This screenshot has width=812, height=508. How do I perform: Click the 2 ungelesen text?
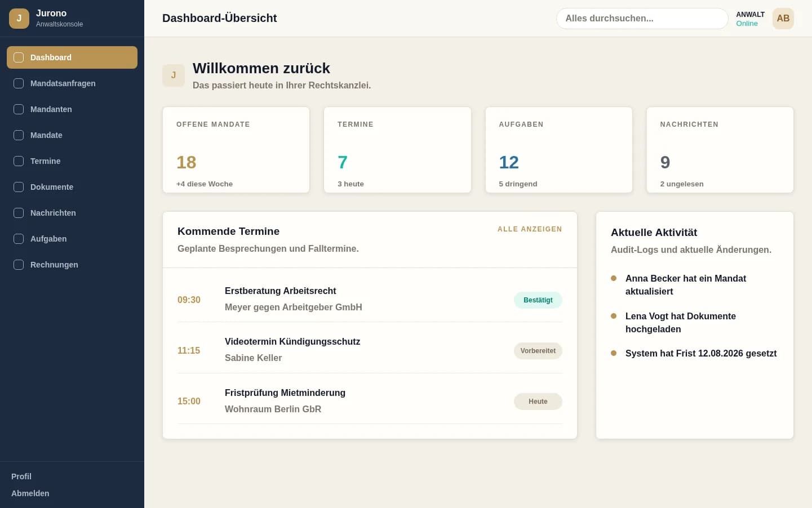682,184
